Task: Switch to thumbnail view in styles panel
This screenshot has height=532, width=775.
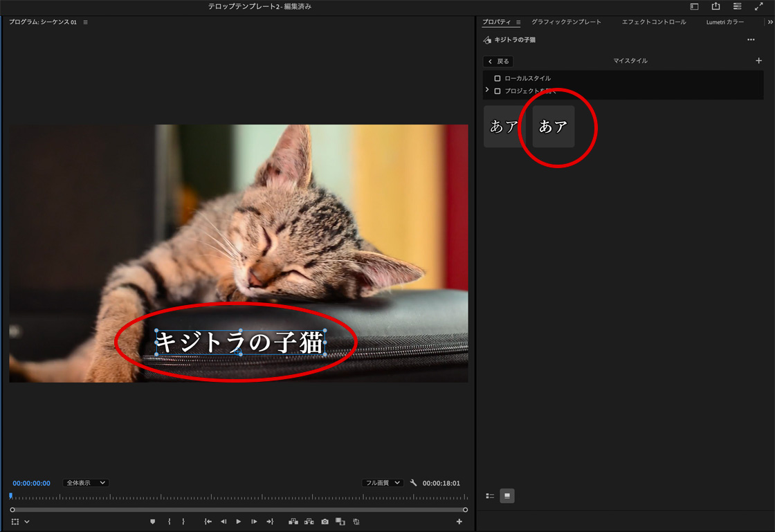Action: click(x=507, y=495)
